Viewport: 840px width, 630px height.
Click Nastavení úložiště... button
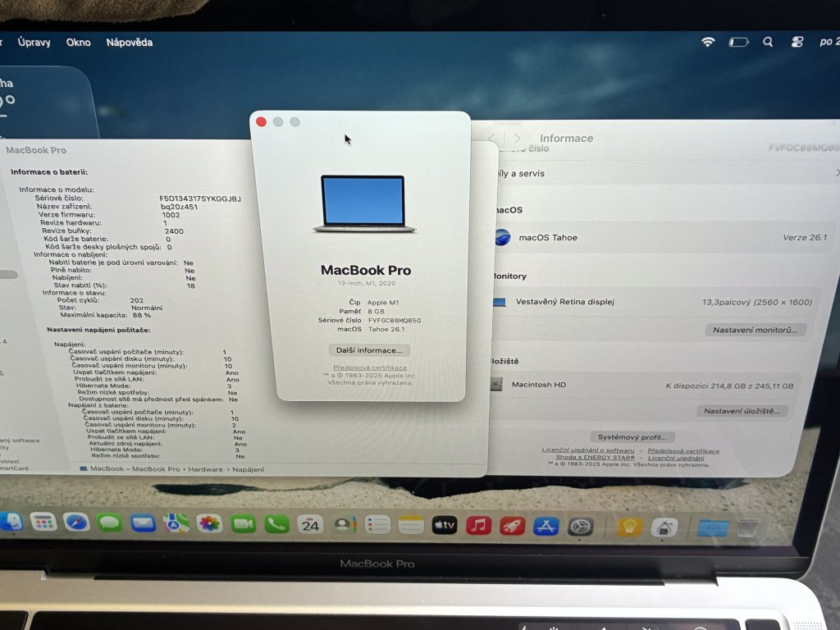tap(742, 411)
